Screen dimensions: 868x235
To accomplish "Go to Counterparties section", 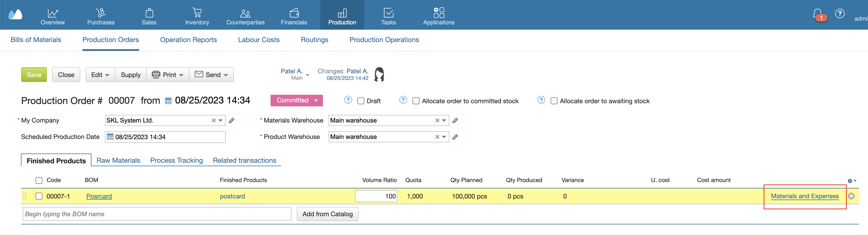I will click(x=245, y=16).
